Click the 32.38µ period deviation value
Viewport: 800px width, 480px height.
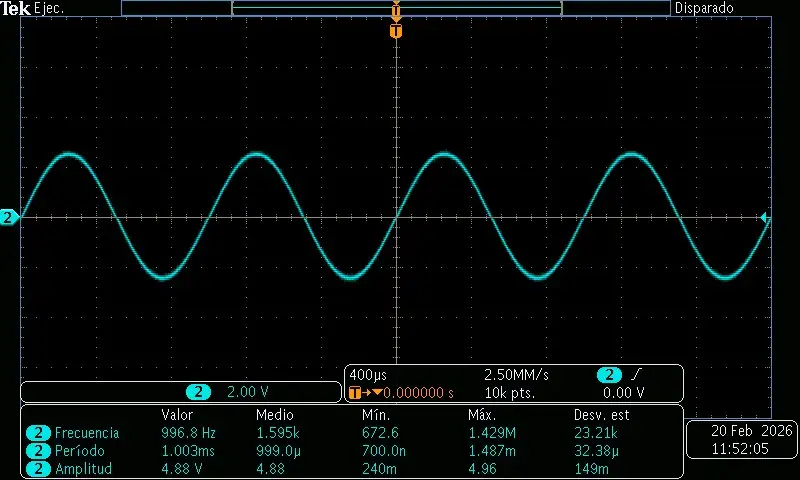pos(596,451)
